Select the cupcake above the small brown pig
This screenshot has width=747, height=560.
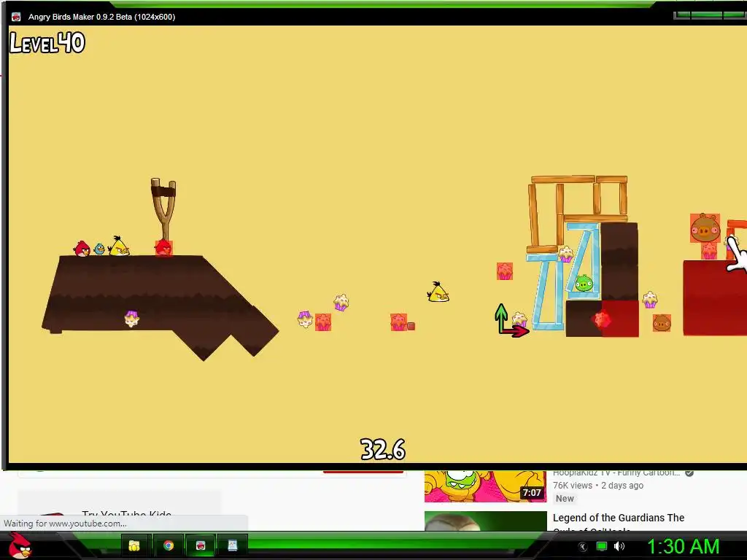coord(650,300)
